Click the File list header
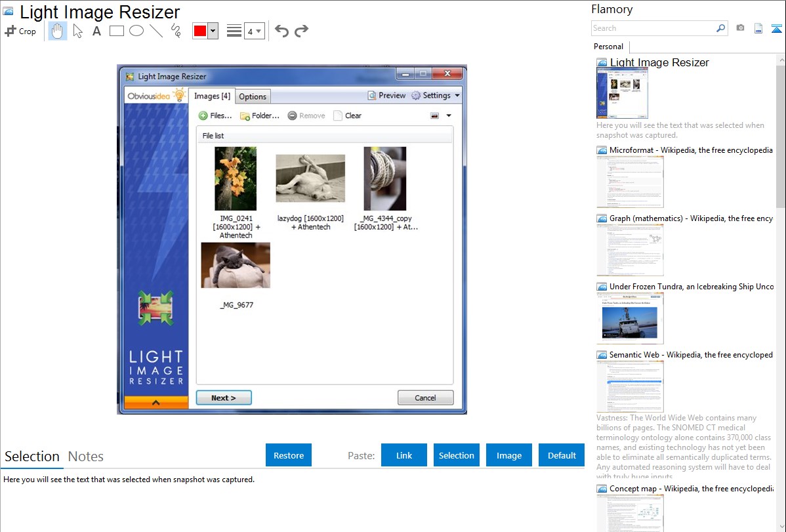 (x=325, y=136)
